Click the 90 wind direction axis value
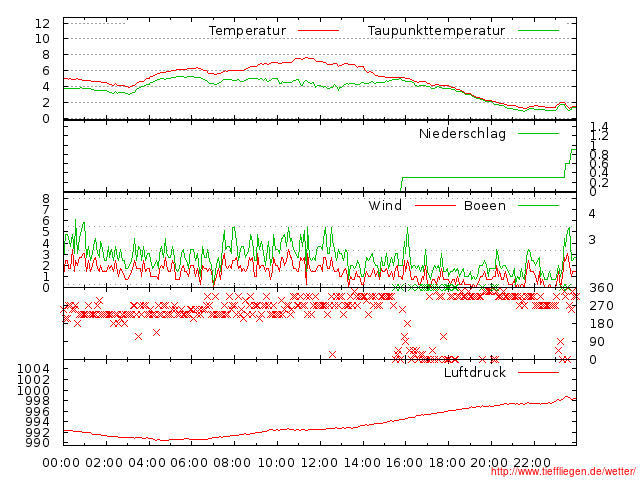 click(x=597, y=342)
